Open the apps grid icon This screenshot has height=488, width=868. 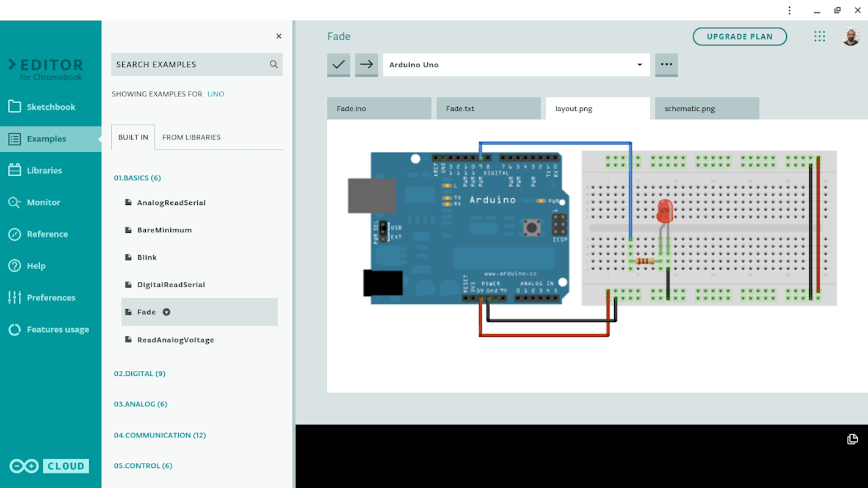[x=819, y=37]
